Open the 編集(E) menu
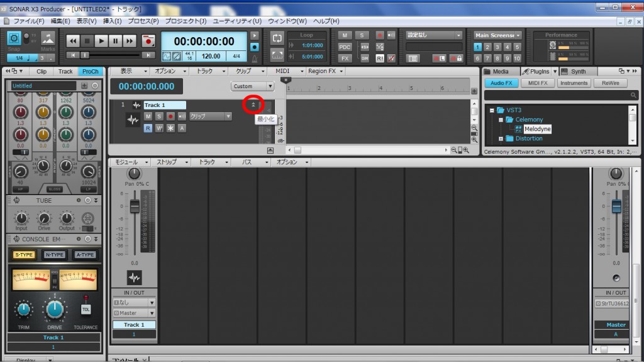The width and height of the screenshot is (644, 362). (60, 21)
